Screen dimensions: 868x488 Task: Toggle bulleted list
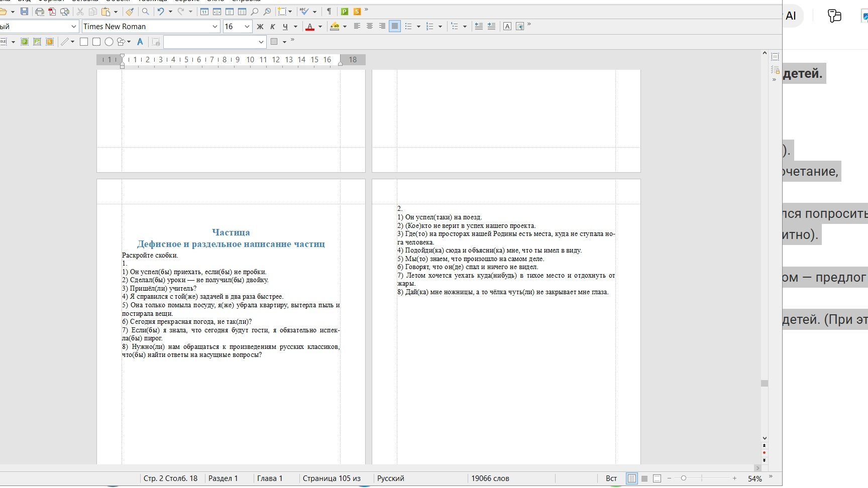click(x=408, y=26)
